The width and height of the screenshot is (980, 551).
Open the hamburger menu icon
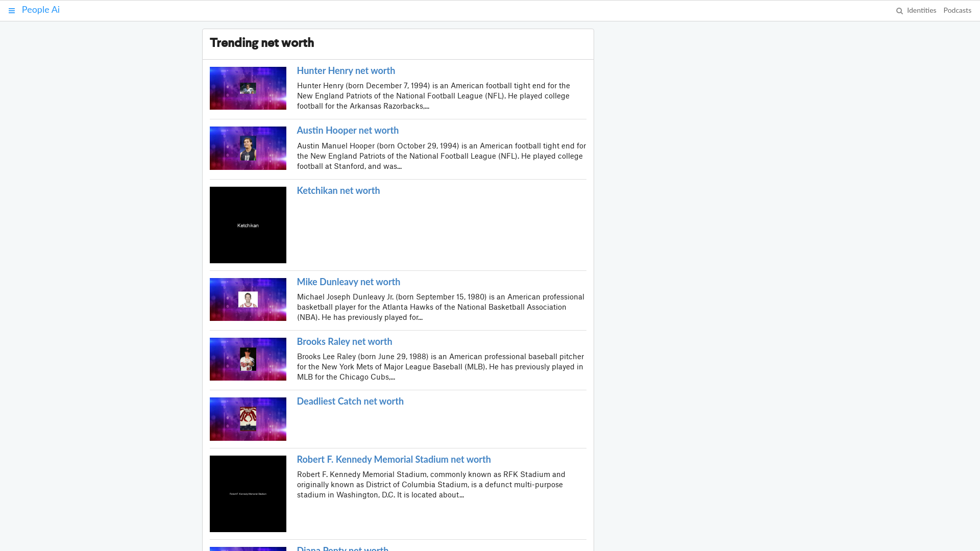12,11
